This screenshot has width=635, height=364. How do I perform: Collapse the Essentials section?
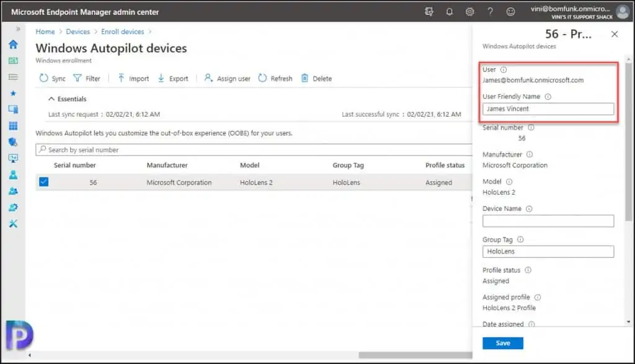click(67, 99)
